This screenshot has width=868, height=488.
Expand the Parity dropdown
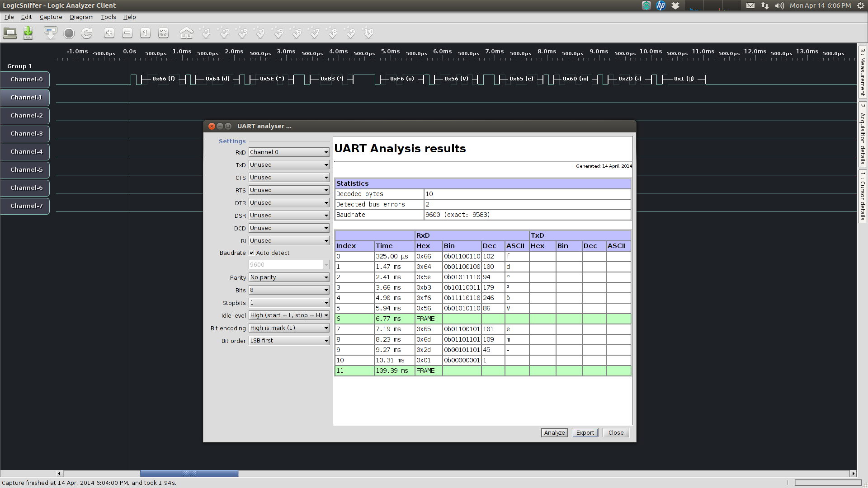click(x=289, y=277)
